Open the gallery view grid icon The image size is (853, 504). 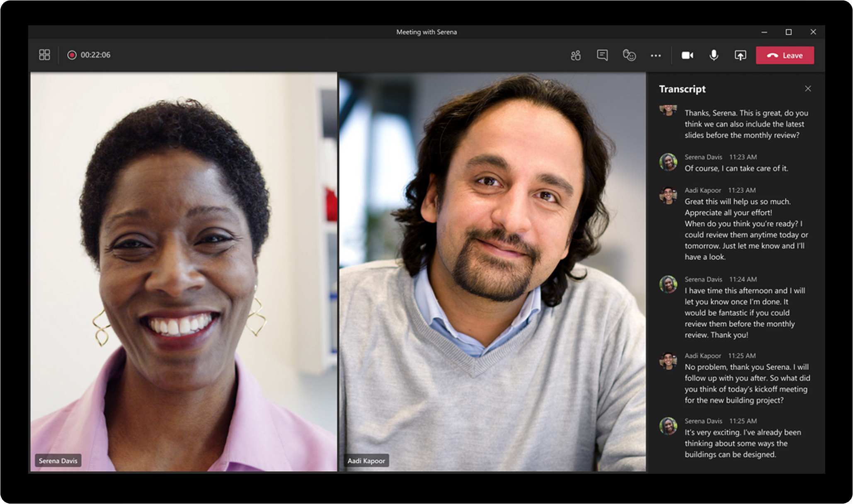click(44, 55)
